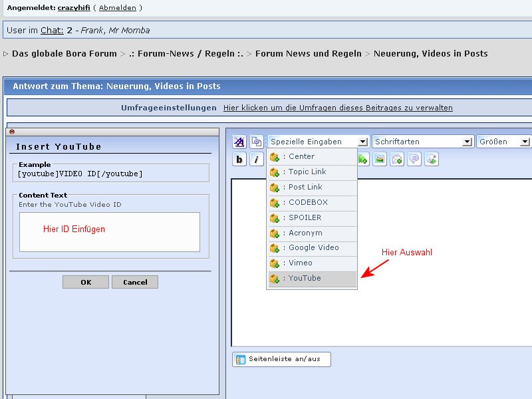
Task: Toggle sidebar with Seitenleiste an/aus button
Action: click(x=281, y=359)
